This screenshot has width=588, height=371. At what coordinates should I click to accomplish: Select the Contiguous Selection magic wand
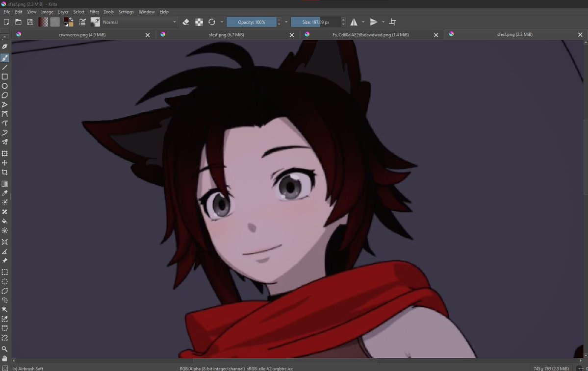[4, 310]
